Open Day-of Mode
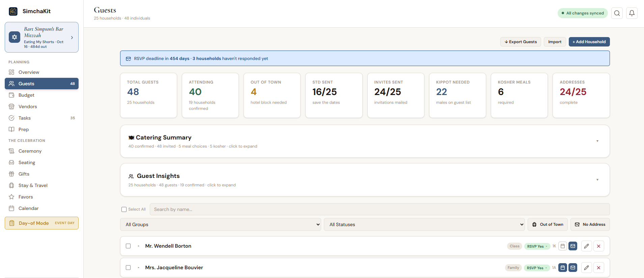Screen dimensions: 644x278 [x=41, y=223]
